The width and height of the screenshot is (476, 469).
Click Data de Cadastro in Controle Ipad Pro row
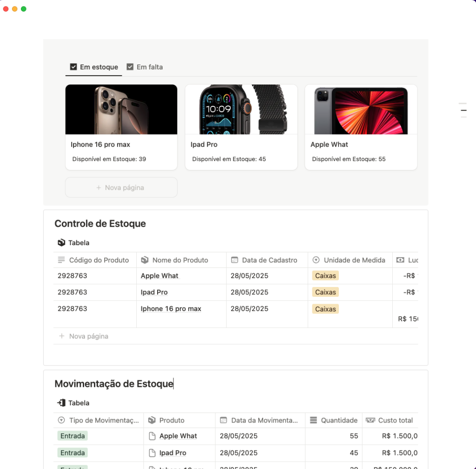coord(250,292)
